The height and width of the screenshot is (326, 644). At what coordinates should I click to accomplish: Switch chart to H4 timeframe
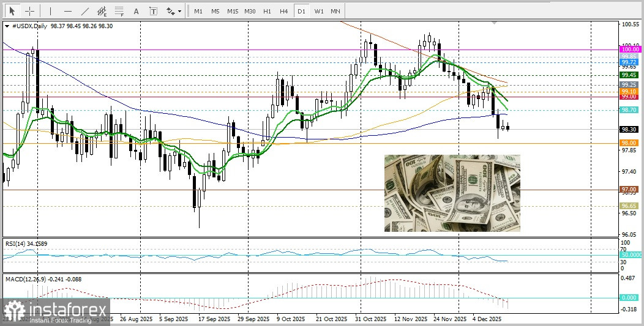click(284, 11)
